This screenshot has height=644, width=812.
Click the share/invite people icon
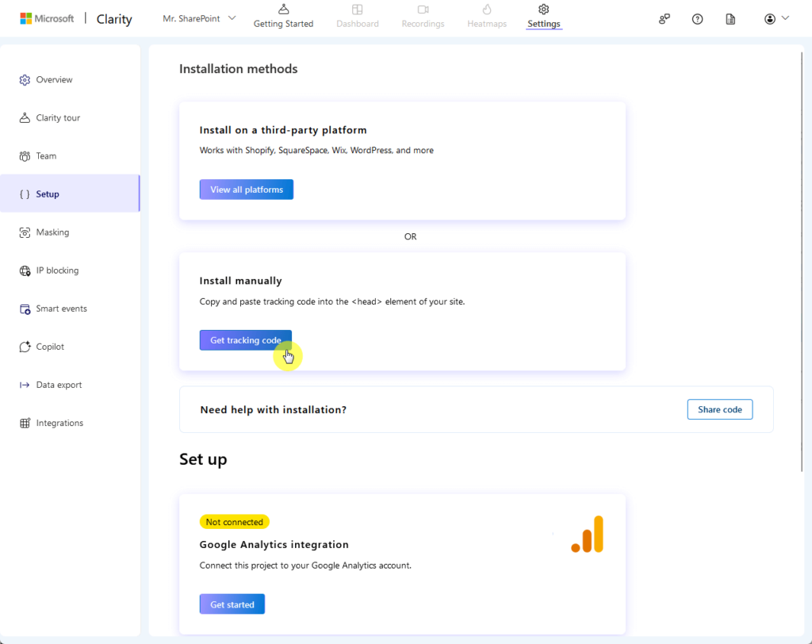[665, 19]
